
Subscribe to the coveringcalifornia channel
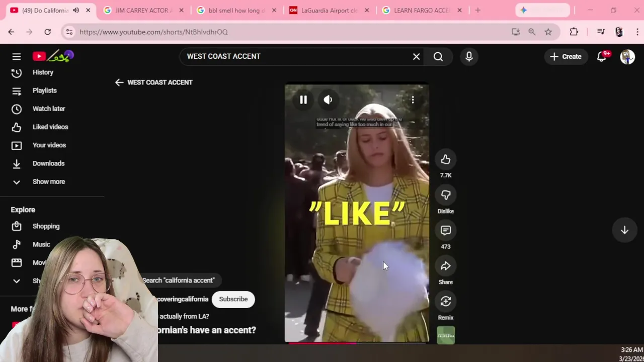[233, 299]
